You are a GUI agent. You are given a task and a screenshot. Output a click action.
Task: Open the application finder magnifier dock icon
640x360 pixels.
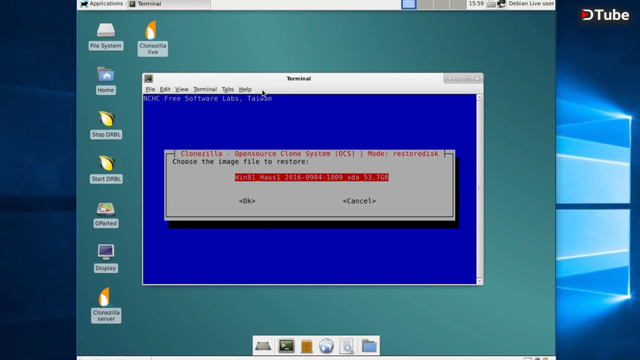tap(347, 346)
